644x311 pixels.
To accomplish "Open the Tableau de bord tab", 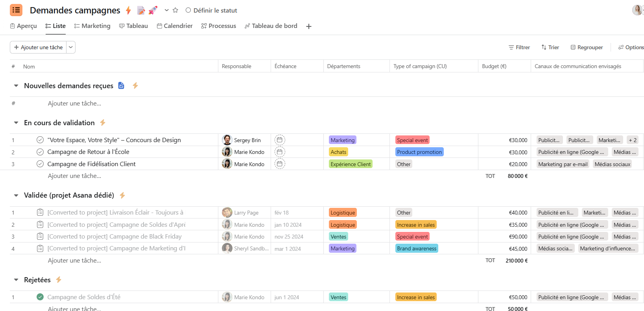I will point(271,26).
